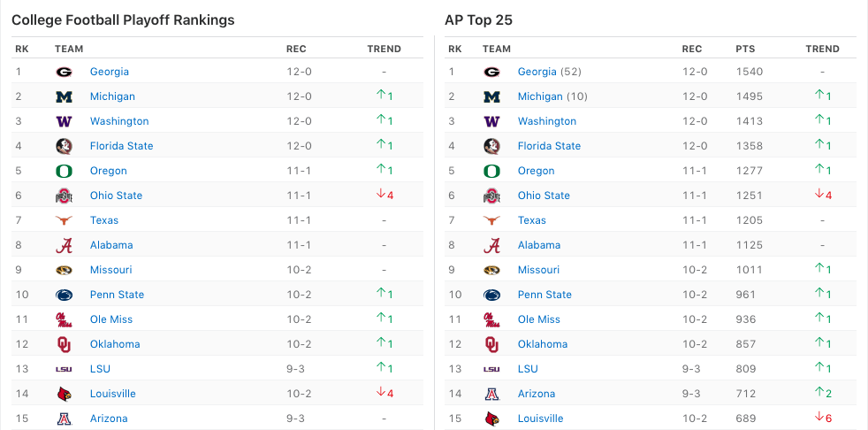The width and height of the screenshot is (868, 430).
Task: Click TREND column header in CFP Rankings
Action: click(x=384, y=49)
